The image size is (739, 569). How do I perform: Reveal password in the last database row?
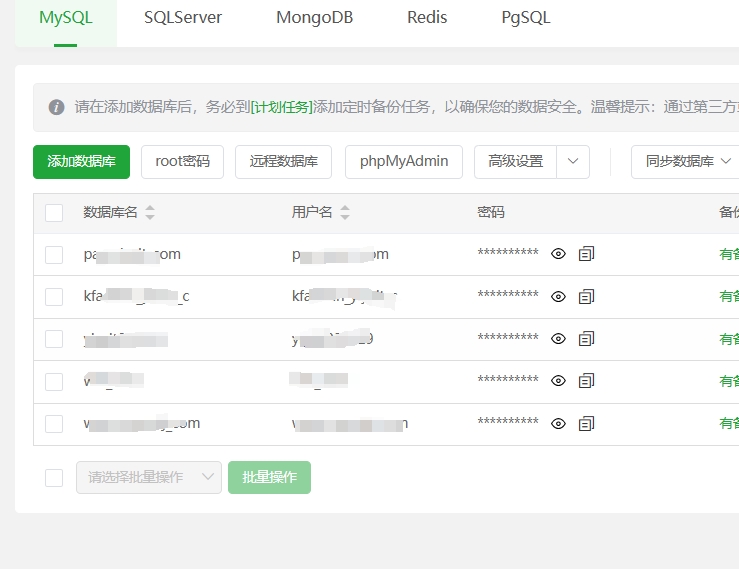pos(558,423)
